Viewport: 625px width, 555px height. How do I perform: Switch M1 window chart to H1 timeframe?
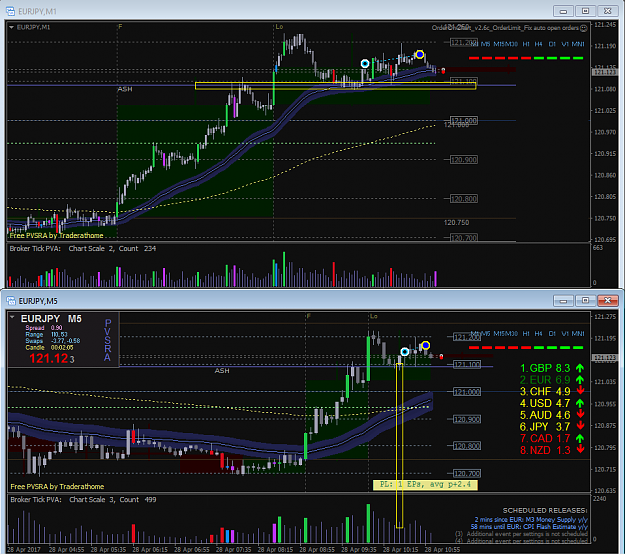point(526,44)
